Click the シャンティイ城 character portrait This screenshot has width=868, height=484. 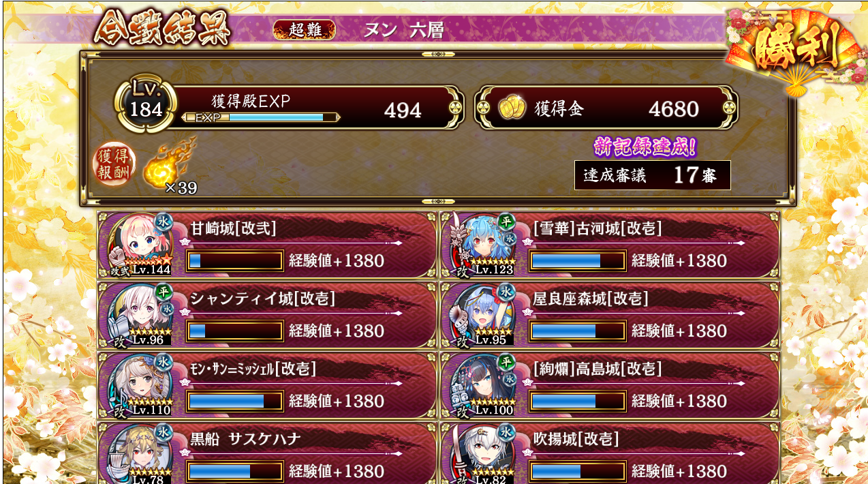click(x=140, y=314)
